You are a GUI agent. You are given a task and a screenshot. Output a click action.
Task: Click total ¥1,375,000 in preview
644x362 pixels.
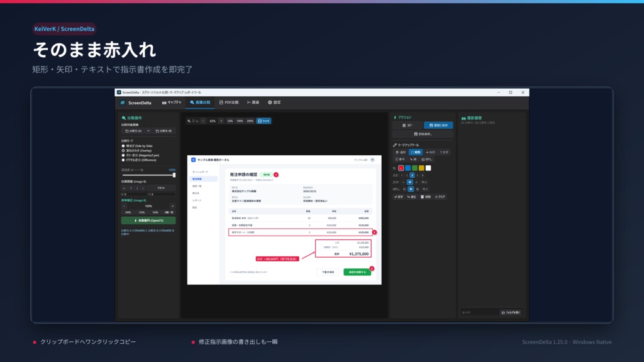point(359,254)
